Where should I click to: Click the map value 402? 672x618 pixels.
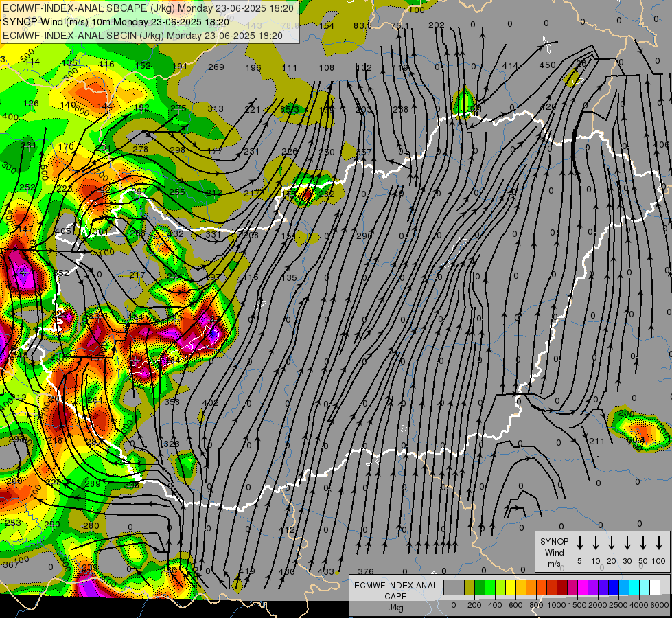[210, 402]
